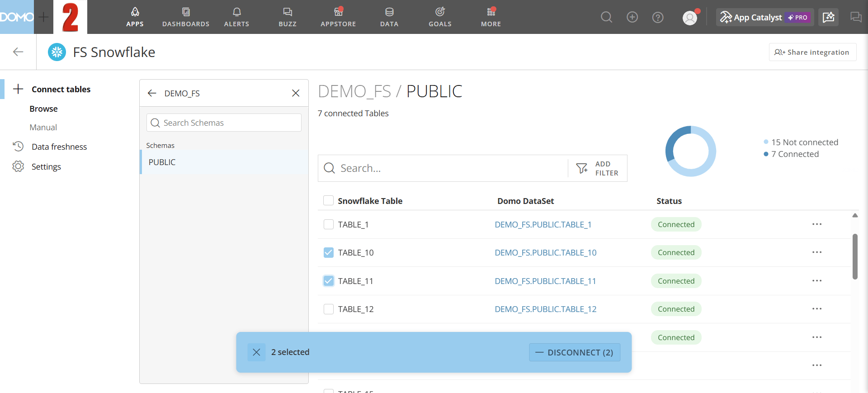The height and width of the screenshot is (393, 868).
Task: Launch App Catalyst PRO
Action: coord(765,17)
